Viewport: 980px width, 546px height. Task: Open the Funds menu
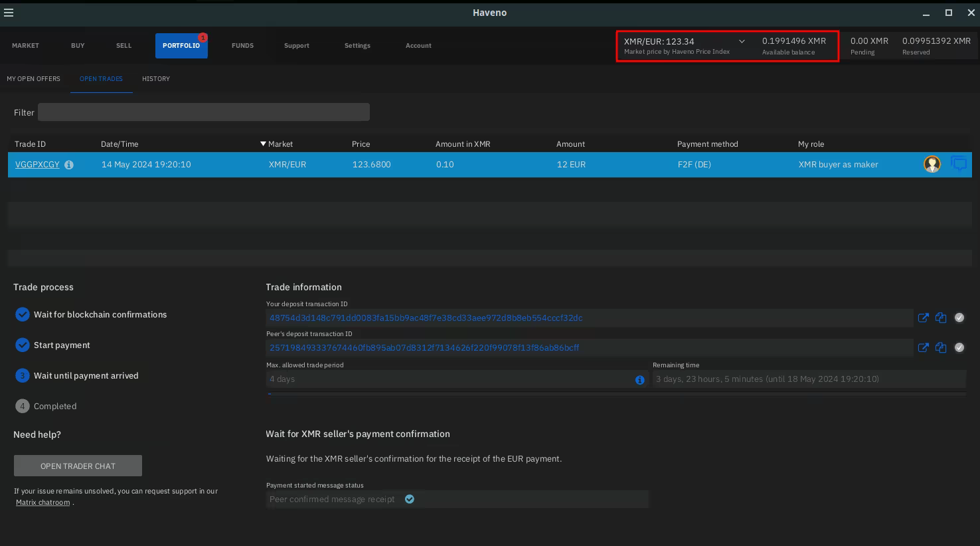click(242, 46)
